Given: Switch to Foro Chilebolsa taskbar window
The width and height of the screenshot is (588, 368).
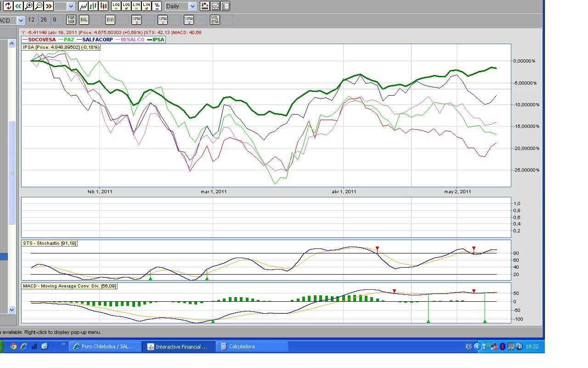Looking at the screenshot, I should coord(104,346).
